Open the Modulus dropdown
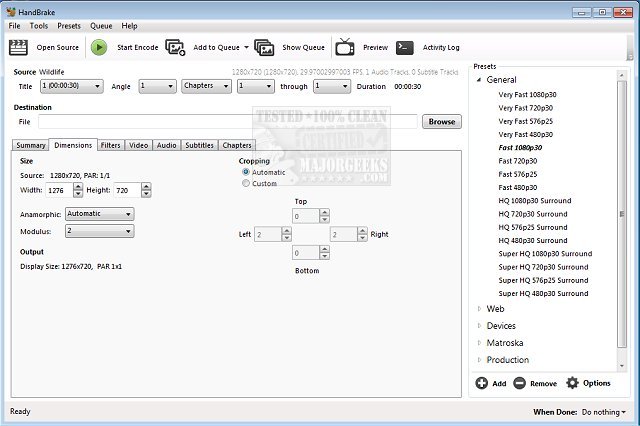This screenshot has height=426, width=640. click(x=99, y=231)
